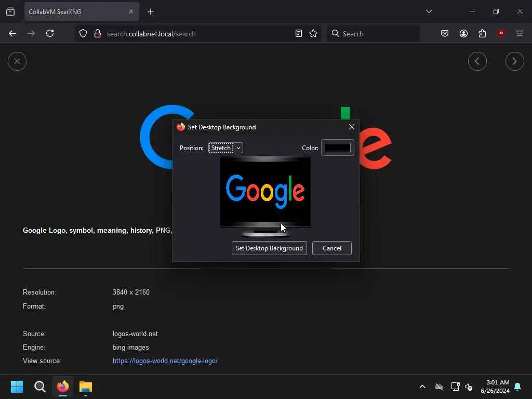The height and width of the screenshot is (399, 532).
Task: Open the Extensions puzzle icon
Action: 482,34
